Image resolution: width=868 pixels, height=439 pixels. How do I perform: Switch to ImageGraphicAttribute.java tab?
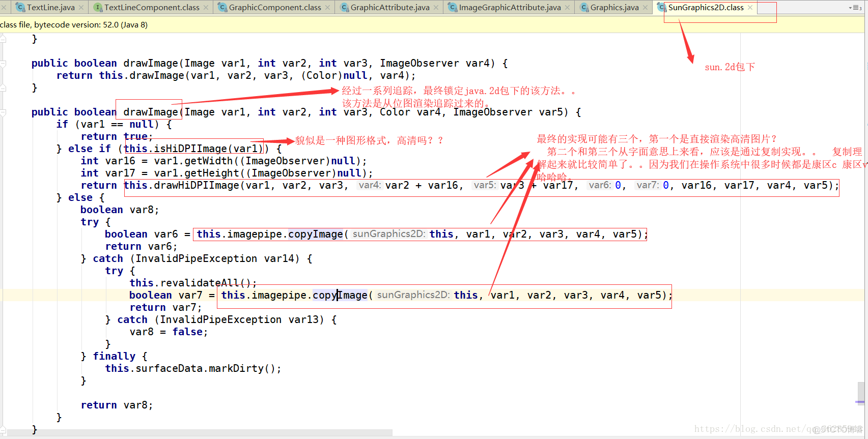coord(510,7)
